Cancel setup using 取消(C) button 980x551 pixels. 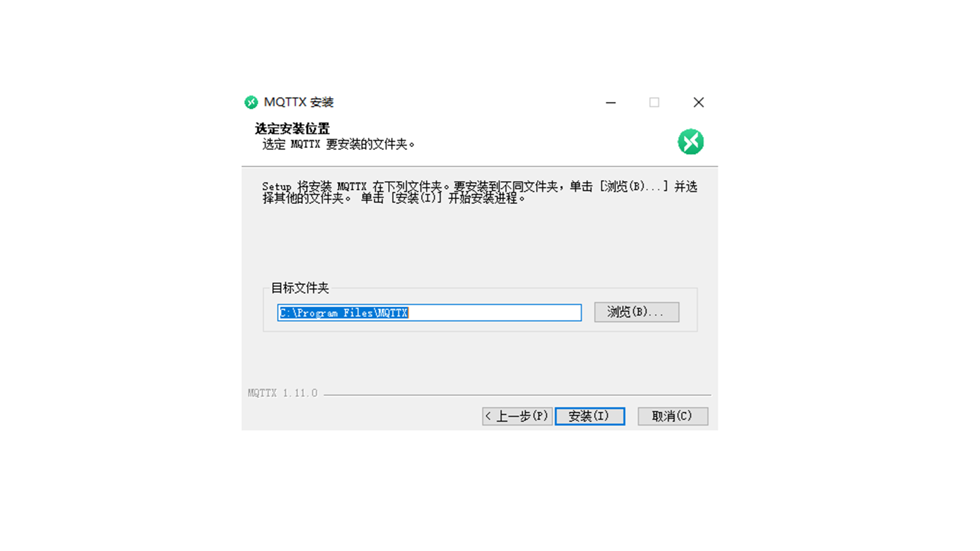(673, 416)
